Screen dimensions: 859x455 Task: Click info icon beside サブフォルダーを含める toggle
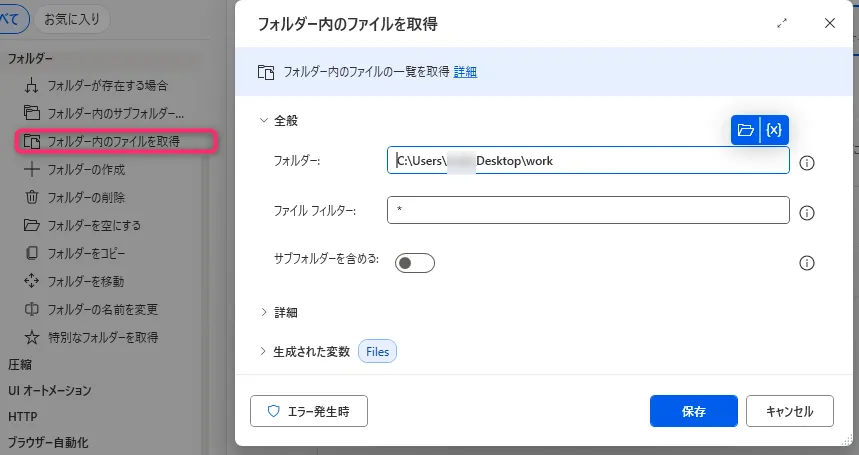tap(808, 263)
